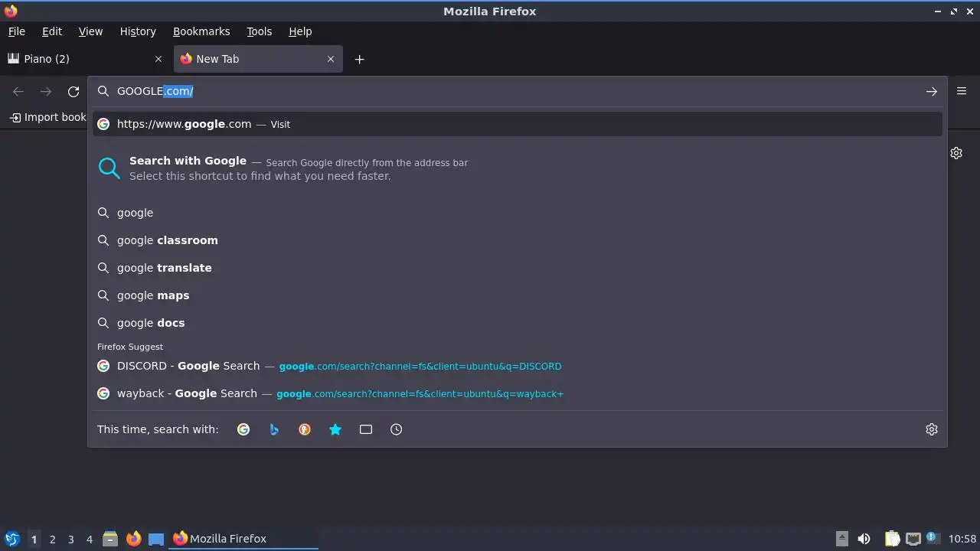This screenshot has height=551, width=980.
Task: Click the reload page button
Action: click(73, 92)
